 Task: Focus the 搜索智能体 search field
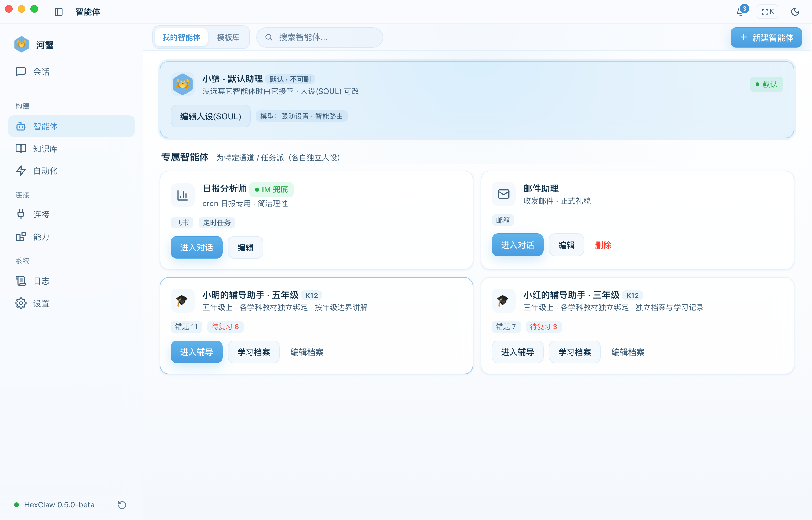319,37
